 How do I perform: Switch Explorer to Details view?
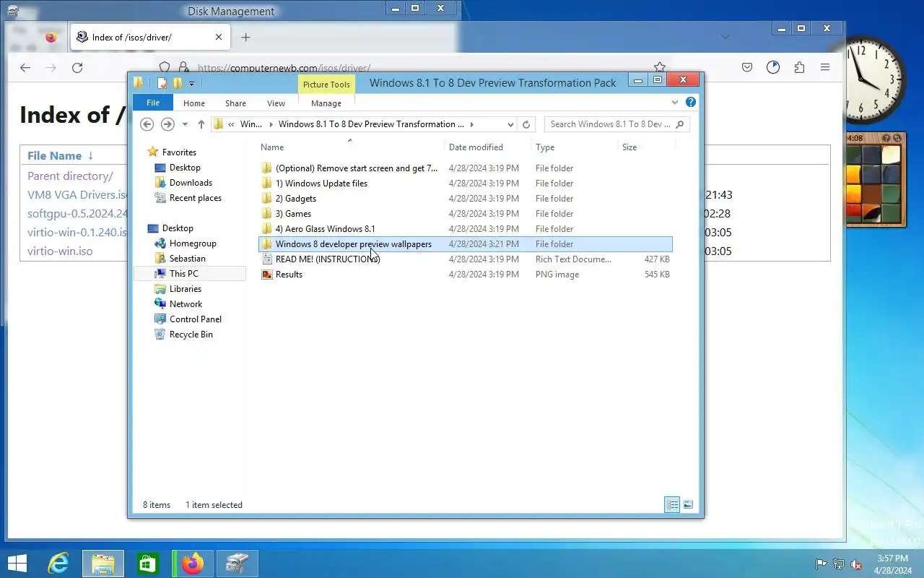(672, 505)
